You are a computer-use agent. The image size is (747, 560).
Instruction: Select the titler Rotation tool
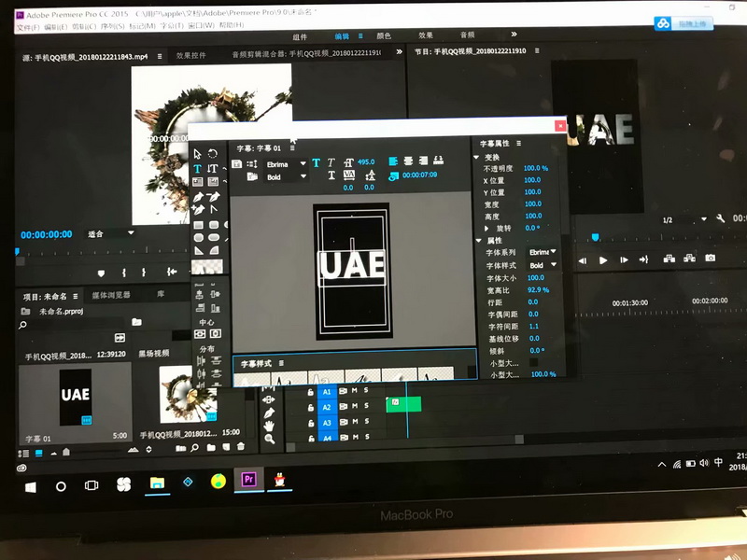point(213,153)
